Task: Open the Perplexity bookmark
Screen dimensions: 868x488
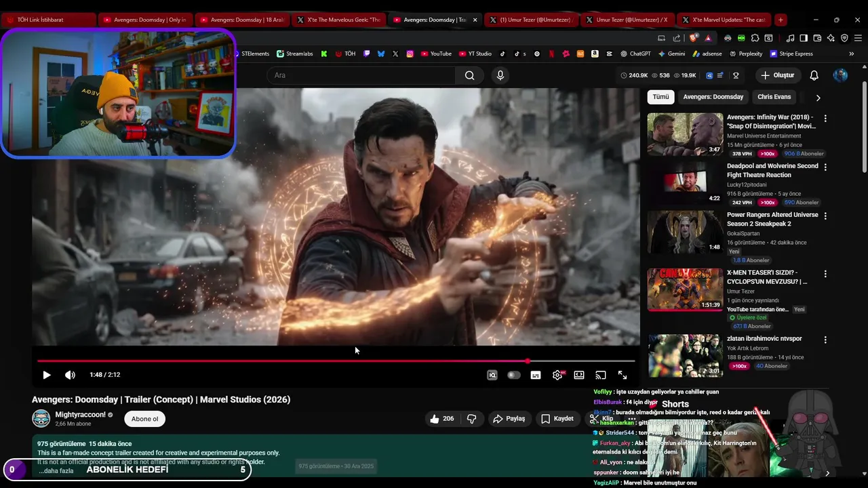Action: (745, 54)
